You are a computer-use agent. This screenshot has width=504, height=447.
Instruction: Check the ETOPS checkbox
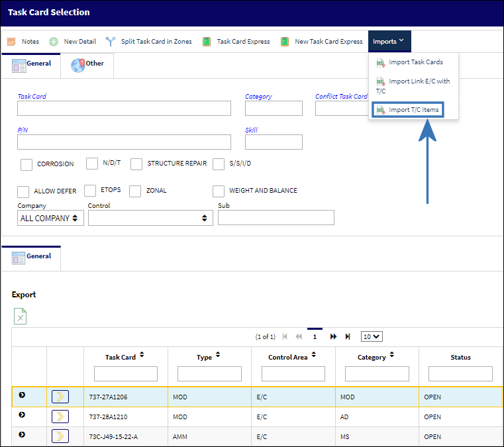point(90,191)
